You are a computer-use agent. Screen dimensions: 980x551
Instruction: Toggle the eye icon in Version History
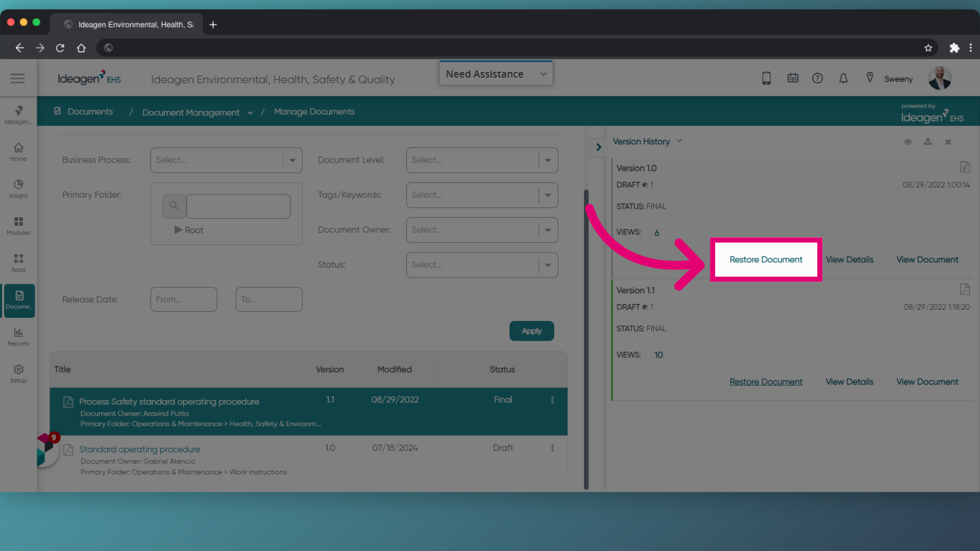point(908,142)
